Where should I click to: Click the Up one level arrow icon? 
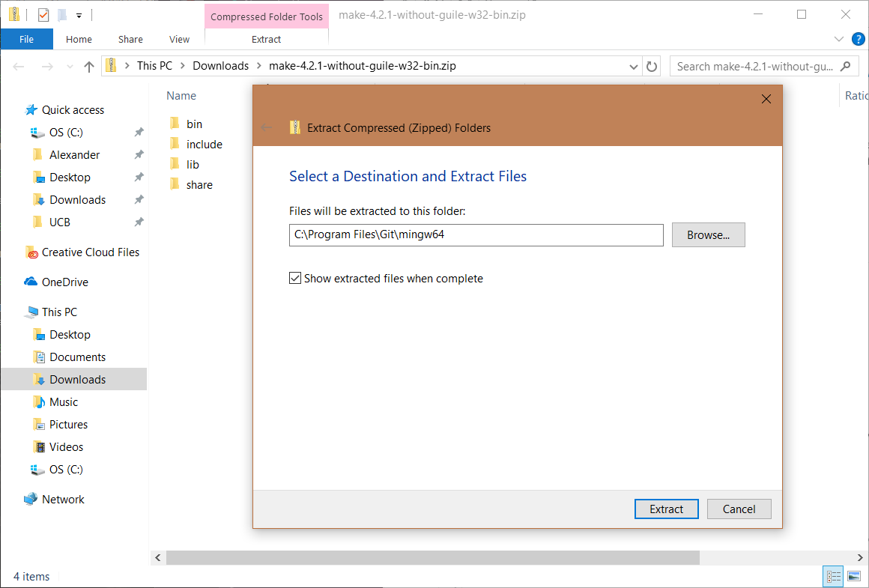[x=89, y=67]
